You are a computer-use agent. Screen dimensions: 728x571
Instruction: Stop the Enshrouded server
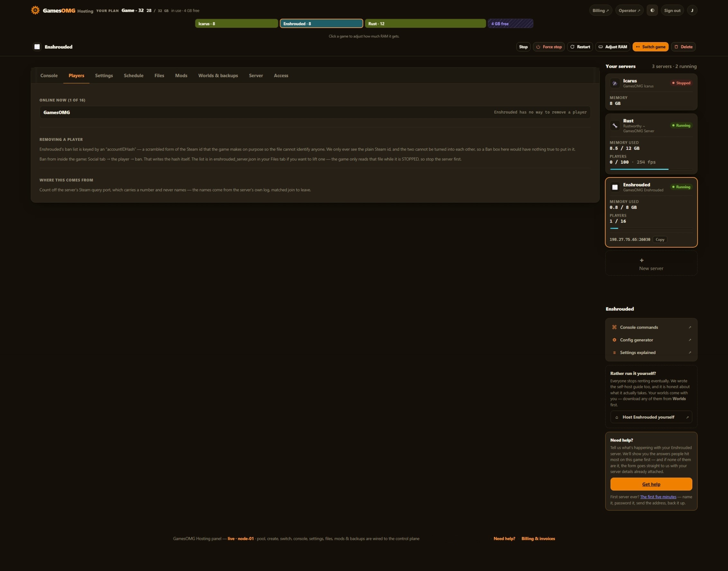(523, 47)
